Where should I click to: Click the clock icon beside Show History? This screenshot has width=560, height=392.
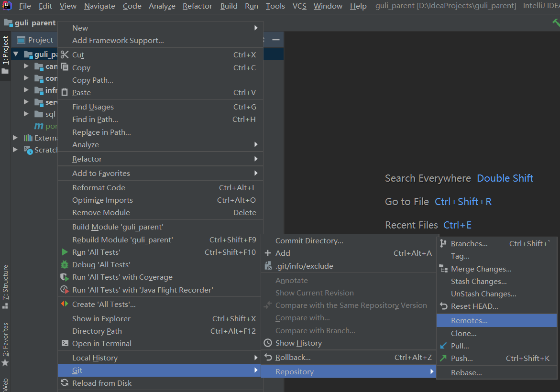point(268,343)
